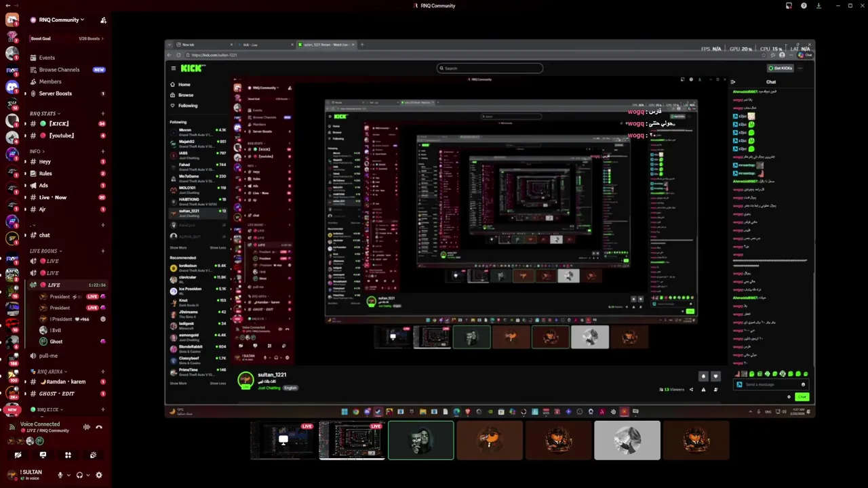Open the Help question mark icon
Image resolution: width=868 pixels, height=488 pixels.
[x=804, y=5]
